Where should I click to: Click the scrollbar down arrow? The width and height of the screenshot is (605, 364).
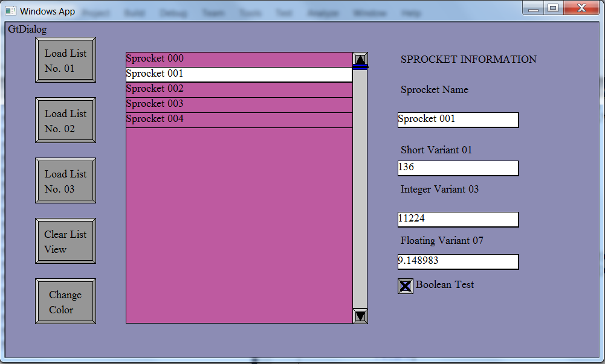[360, 315]
